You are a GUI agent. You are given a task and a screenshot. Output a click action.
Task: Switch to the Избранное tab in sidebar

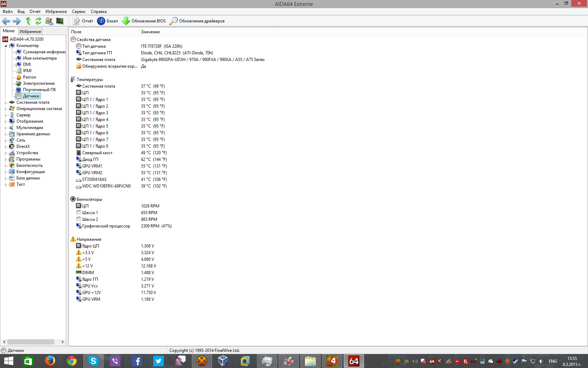(x=30, y=31)
